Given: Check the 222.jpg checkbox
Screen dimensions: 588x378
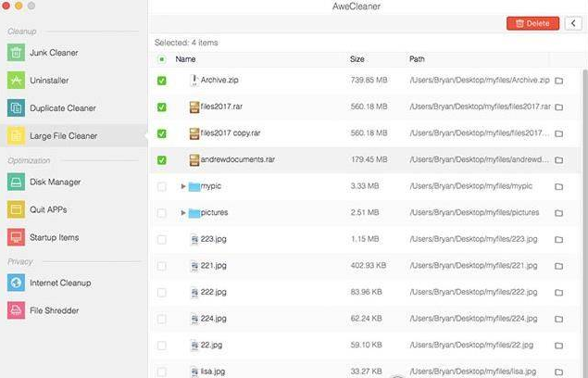Looking at the screenshot, I should tap(162, 293).
